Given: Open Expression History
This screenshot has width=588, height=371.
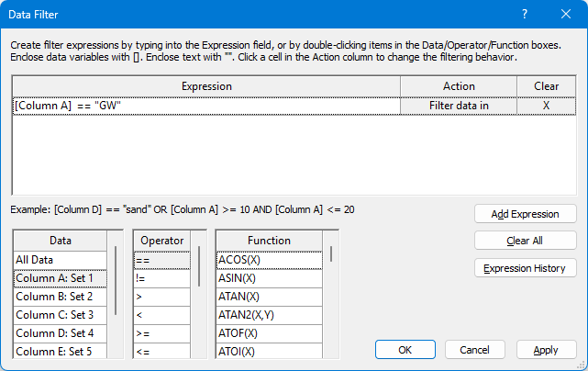Looking at the screenshot, I should [x=525, y=268].
